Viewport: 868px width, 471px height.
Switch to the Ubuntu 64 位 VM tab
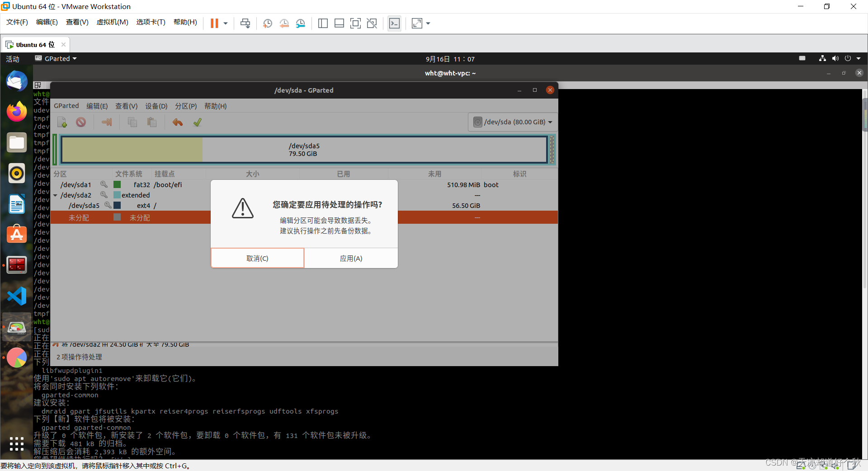pyautogui.click(x=35, y=44)
